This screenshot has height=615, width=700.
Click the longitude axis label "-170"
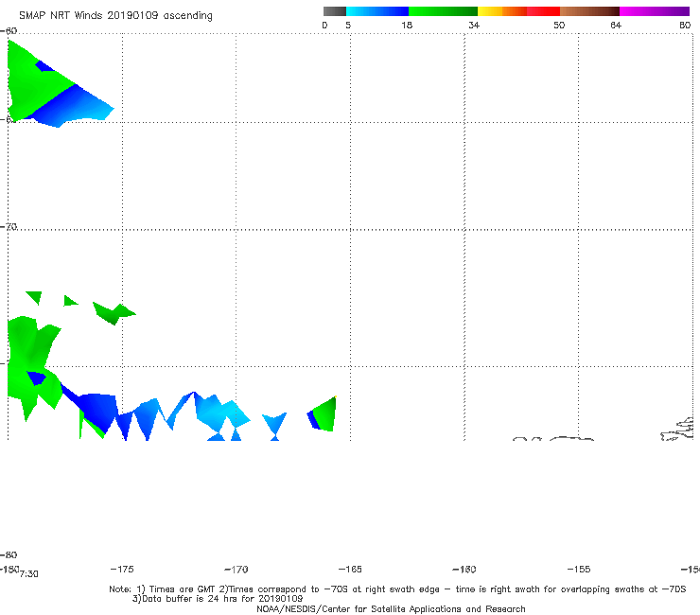[x=236, y=569]
